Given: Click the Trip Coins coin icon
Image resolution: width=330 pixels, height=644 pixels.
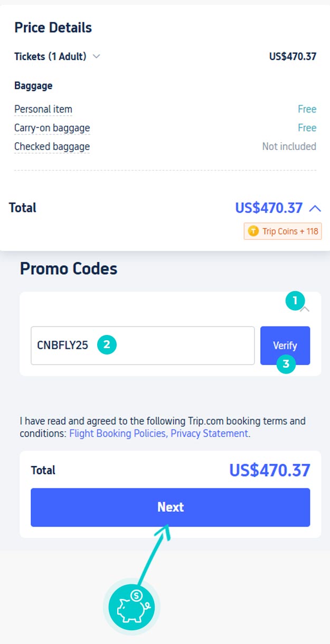Looking at the screenshot, I should point(253,231).
